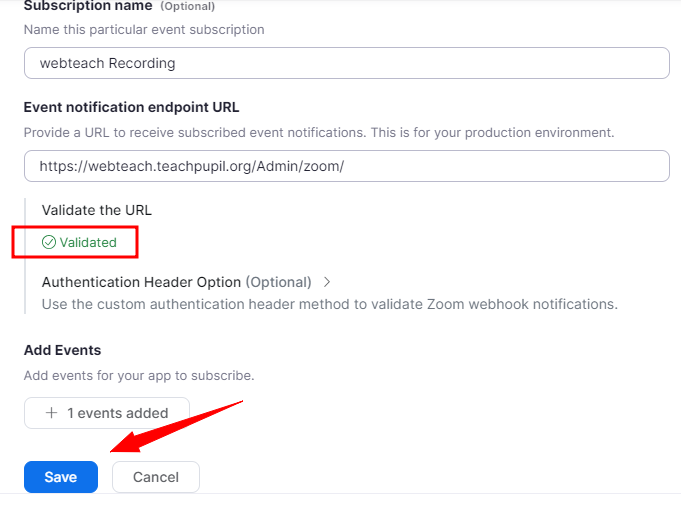Expand Authentication Header Option chevron arrow
The image size is (681, 513).
click(327, 283)
